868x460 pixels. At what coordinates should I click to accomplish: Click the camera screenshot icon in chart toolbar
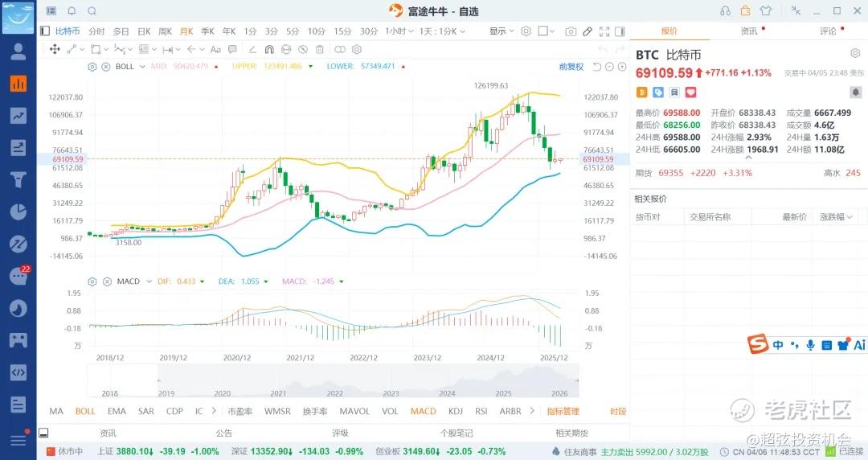[x=571, y=31]
